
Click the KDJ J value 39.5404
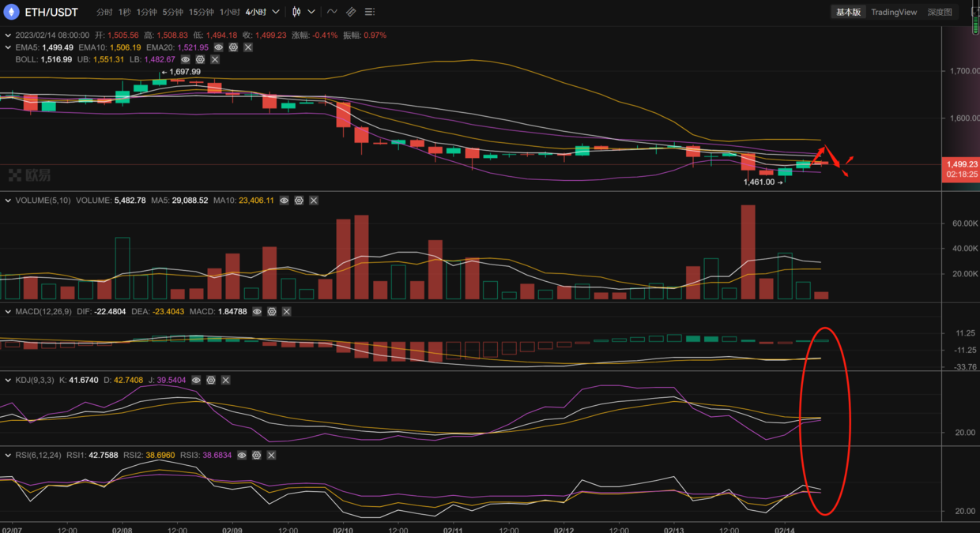tap(170, 381)
